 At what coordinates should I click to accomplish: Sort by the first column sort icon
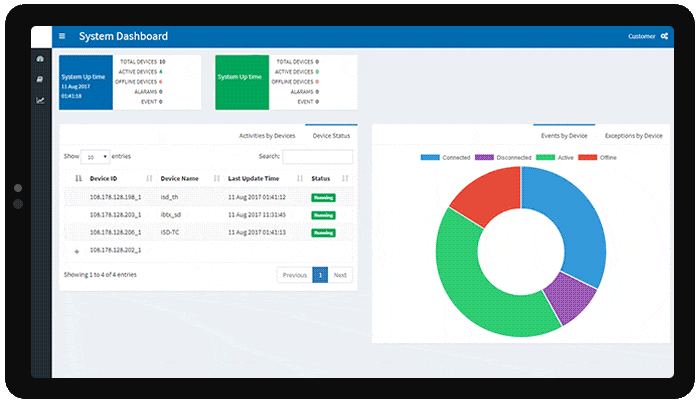(79, 178)
